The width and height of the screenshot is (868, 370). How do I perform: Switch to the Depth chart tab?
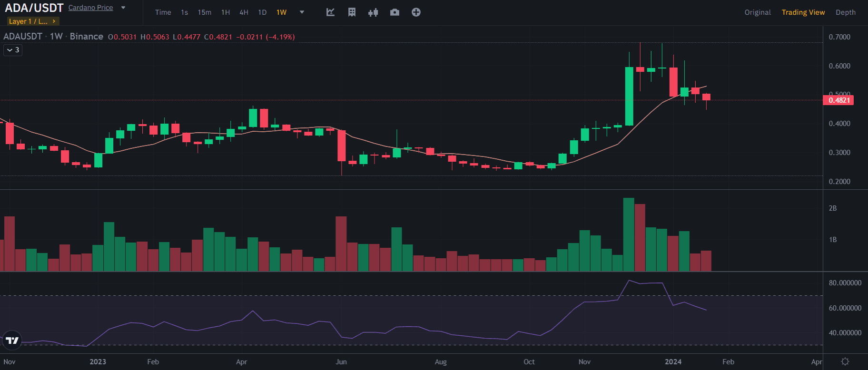tap(845, 12)
